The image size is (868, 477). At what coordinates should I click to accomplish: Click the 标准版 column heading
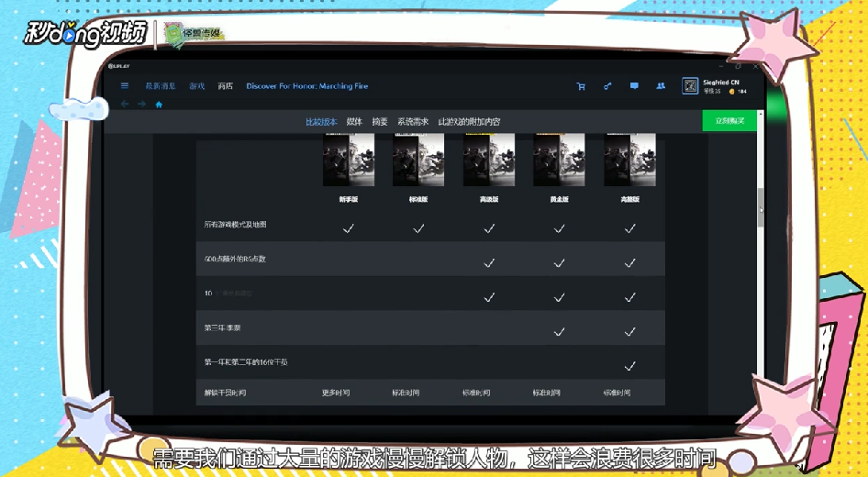[x=418, y=199]
